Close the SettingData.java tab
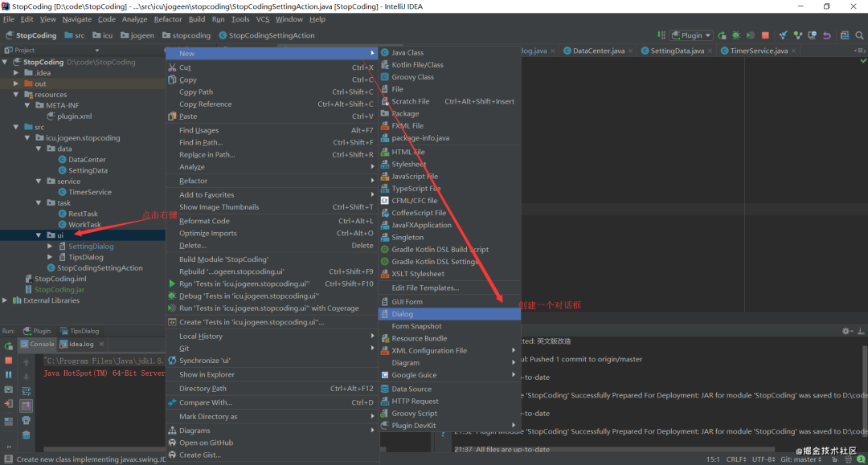Screen dimensions: 868x465 [710, 51]
